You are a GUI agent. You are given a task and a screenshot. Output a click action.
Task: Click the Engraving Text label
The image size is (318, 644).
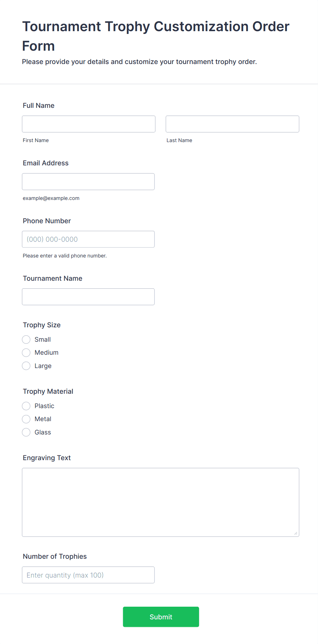[x=47, y=458]
